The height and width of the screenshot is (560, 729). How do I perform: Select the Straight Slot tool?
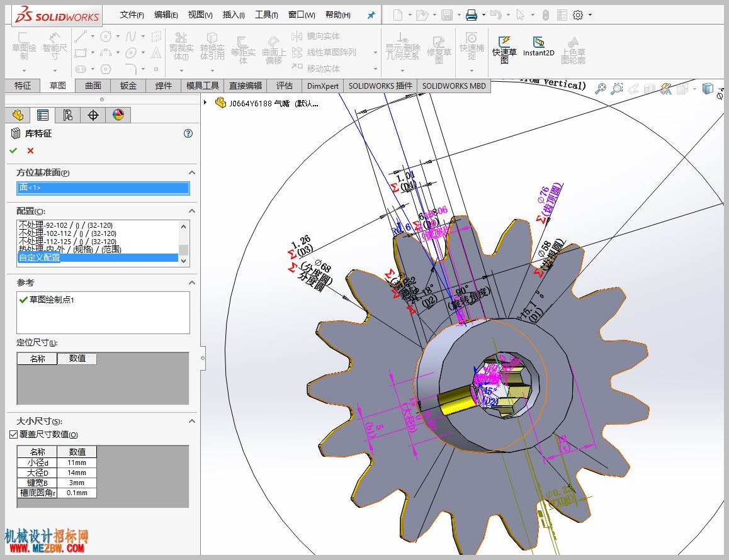pos(81,69)
